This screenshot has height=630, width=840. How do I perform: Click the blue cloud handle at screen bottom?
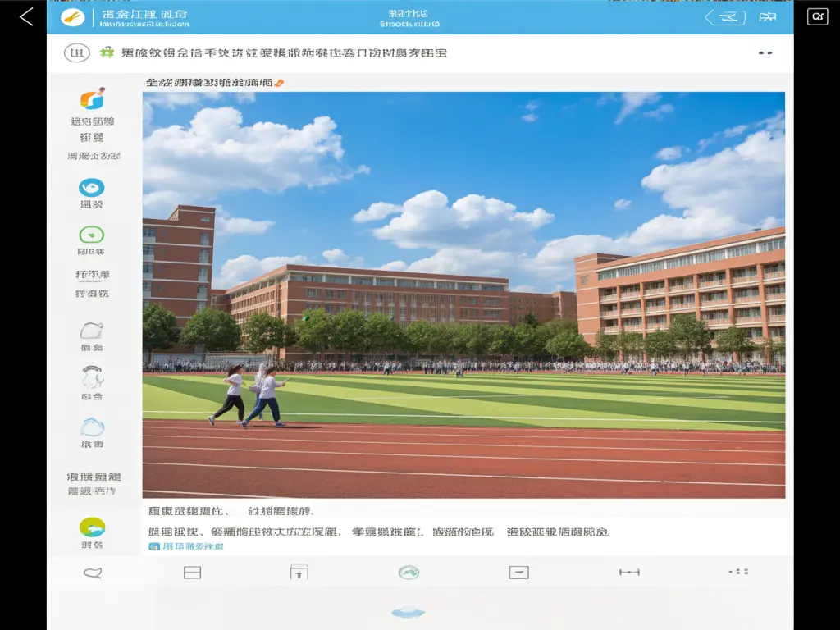408,611
